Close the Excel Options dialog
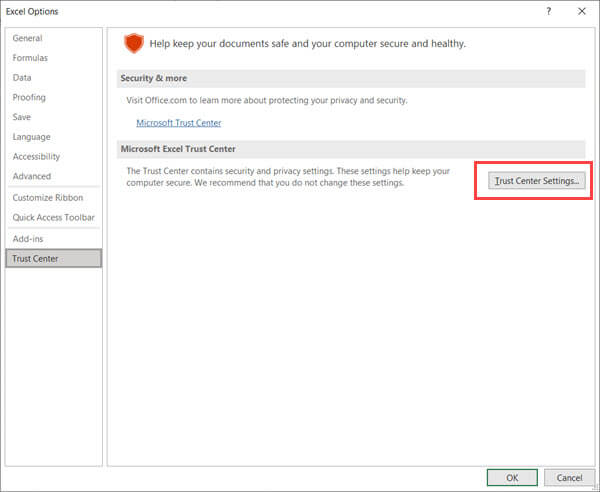Screen dimensions: 600x492 point(581,11)
